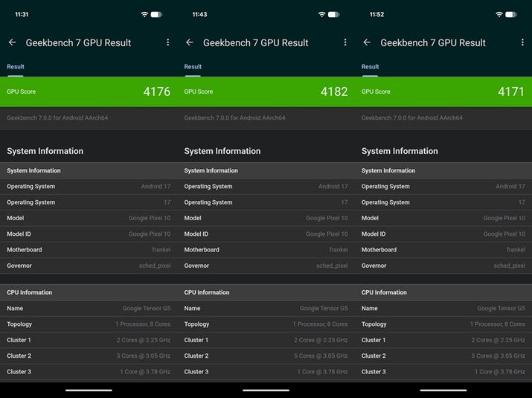Tap 11:31 clock in status bar
Screen dimensions: 532x398
coord(22,14)
